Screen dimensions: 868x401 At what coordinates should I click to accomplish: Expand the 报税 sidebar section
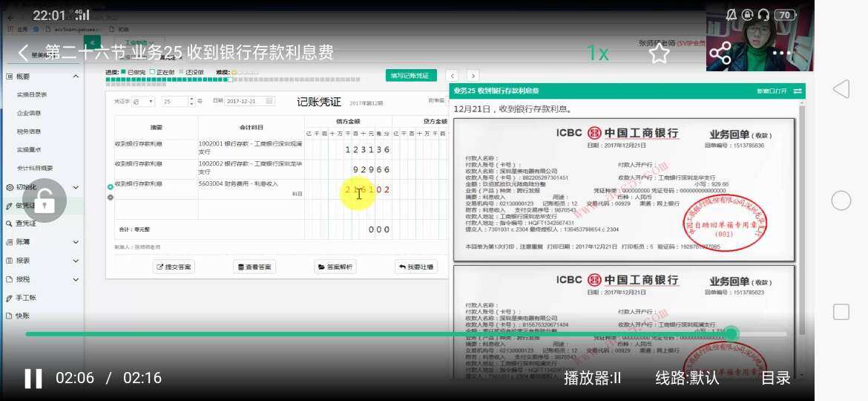coord(76,279)
